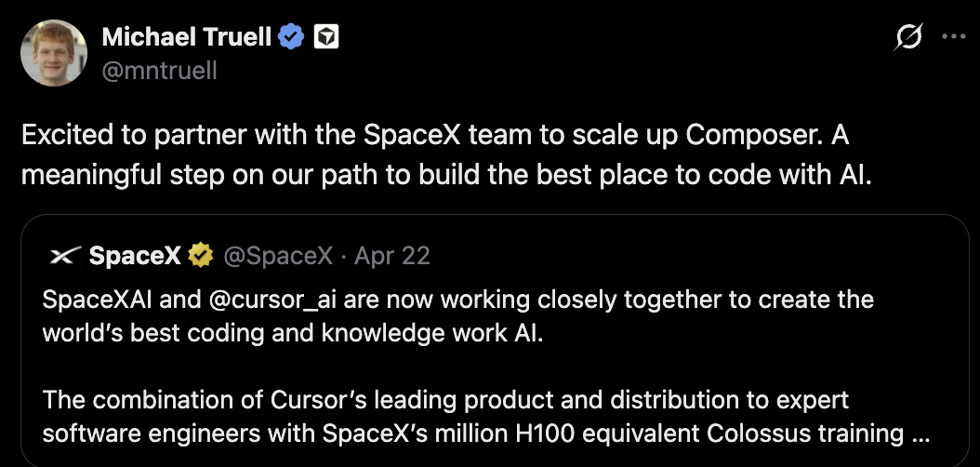Open the @SpaceX handle in quoted post
The height and width of the screenshot is (467, 980).
(279, 256)
